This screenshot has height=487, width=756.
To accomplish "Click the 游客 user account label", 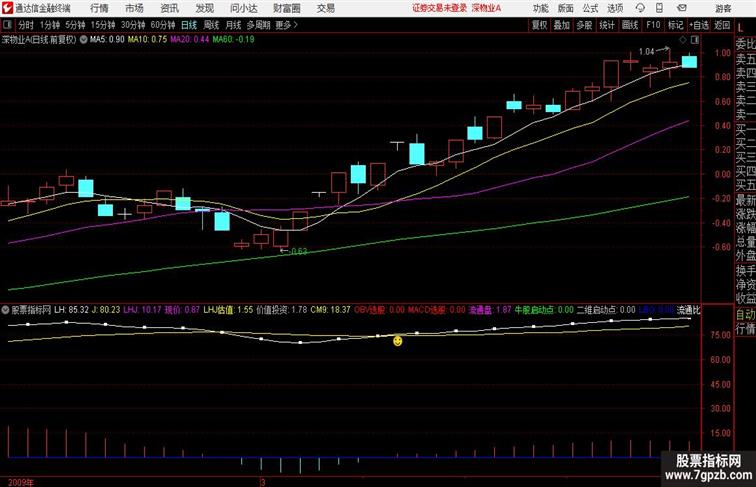I will pos(723,8).
